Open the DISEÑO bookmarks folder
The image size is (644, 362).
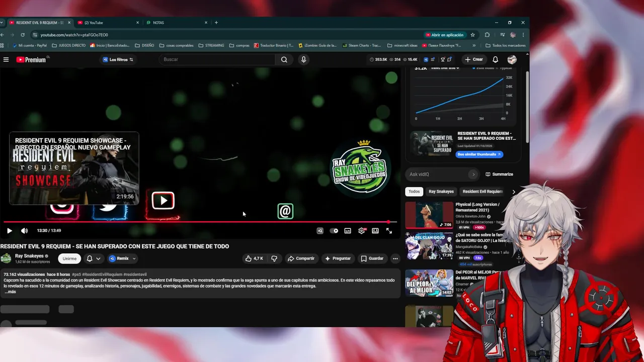point(145,45)
